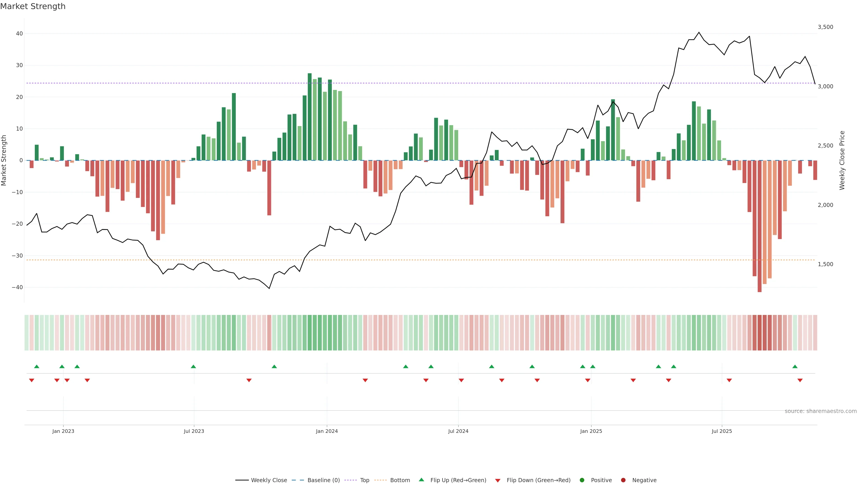Click the Jan 2024 x-axis label

click(x=326, y=431)
